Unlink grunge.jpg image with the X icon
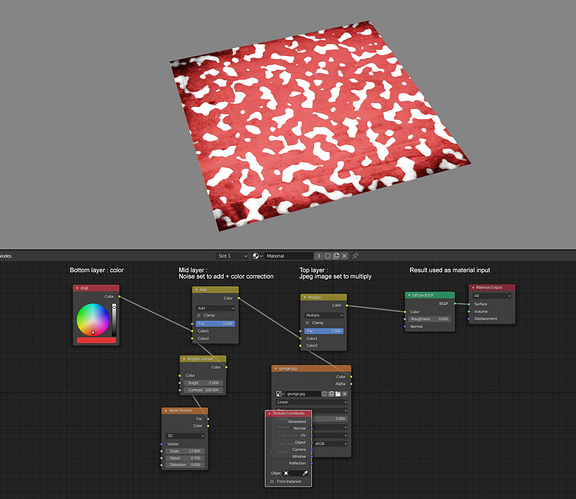This screenshot has width=576, height=499. pyautogui.click(x=345, y=394)
